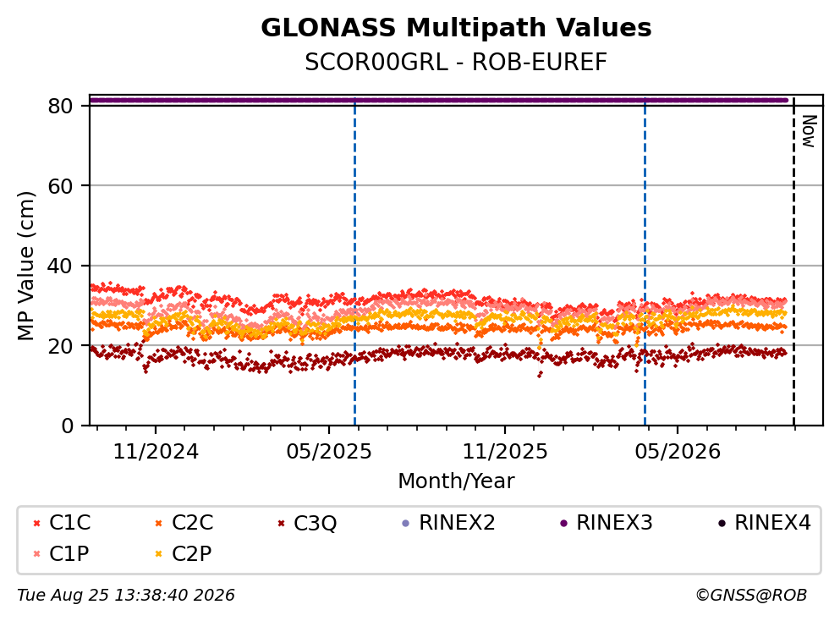Image resolution: width=840 pixels, height=621 pixels.
Task: Click the second blue dashed vertical line
Action: pos(645,262)
